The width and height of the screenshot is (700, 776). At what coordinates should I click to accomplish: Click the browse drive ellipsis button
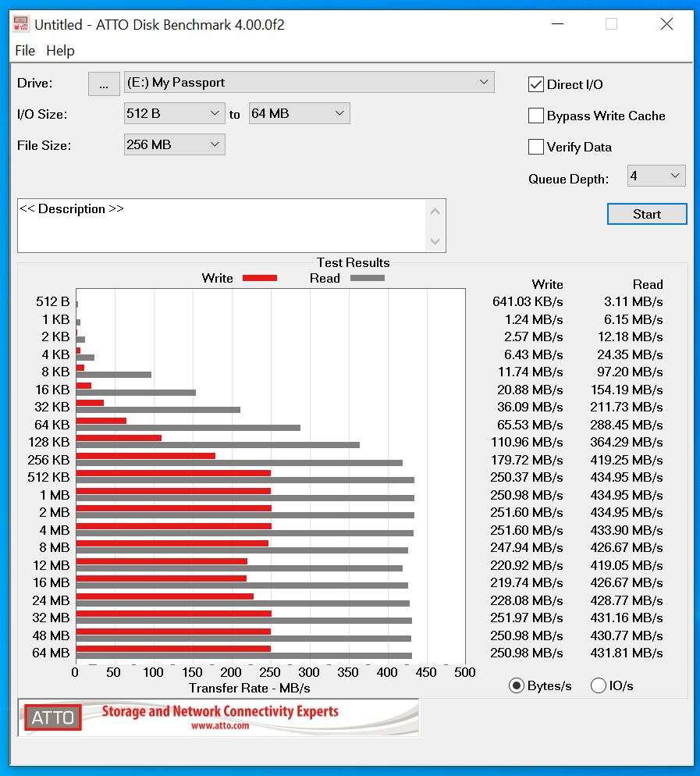[x=104, y=83]
